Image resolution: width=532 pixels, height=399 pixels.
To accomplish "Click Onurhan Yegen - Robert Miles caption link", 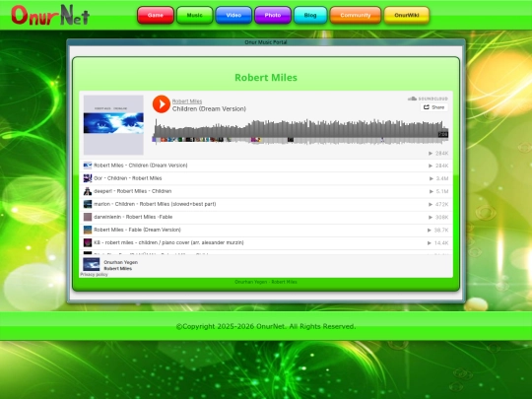I will (x=266, y=282).
